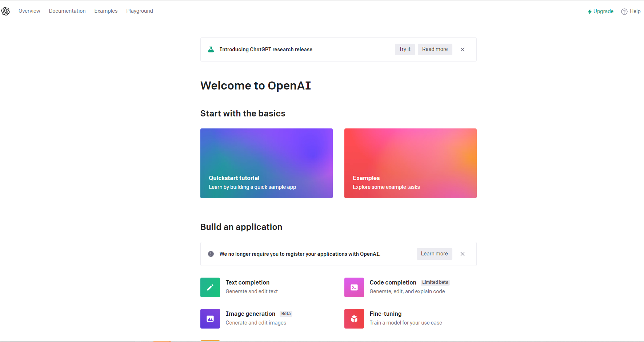
Task: Open the Text completion link
Action: coord(248,282)
